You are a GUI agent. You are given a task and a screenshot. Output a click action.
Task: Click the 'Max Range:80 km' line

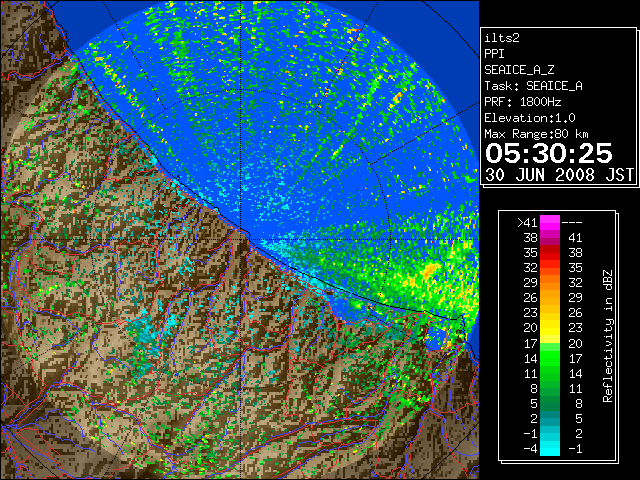point(536,134)
